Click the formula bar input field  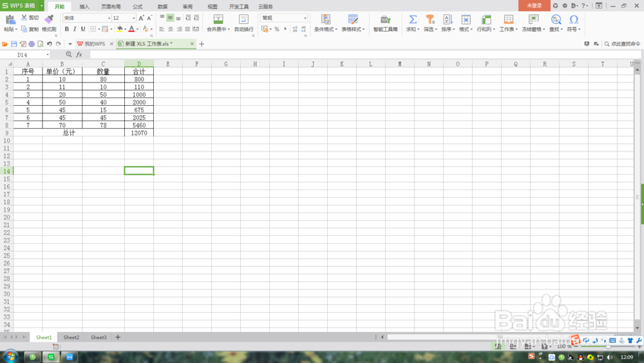[x=366, y=54]
